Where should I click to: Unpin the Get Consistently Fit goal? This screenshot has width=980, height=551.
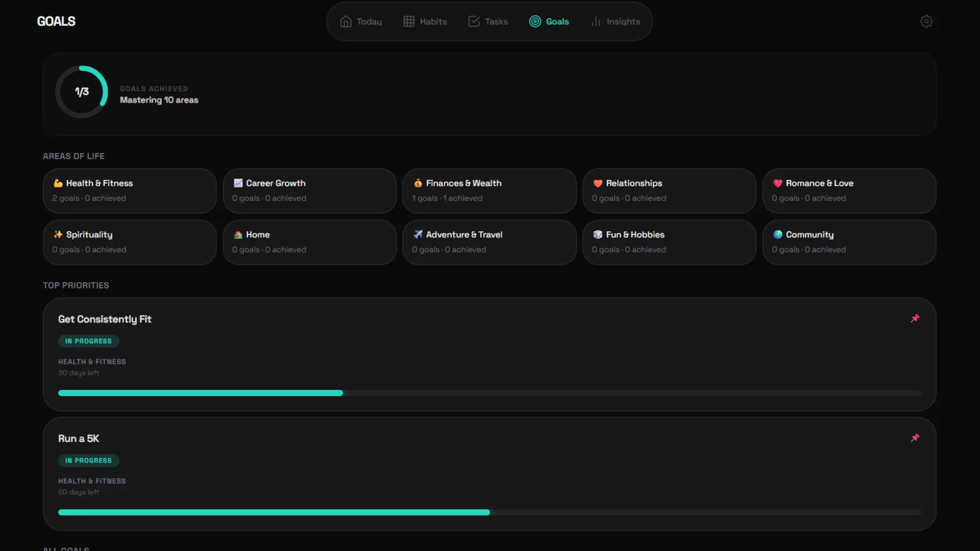coord(915,318)
